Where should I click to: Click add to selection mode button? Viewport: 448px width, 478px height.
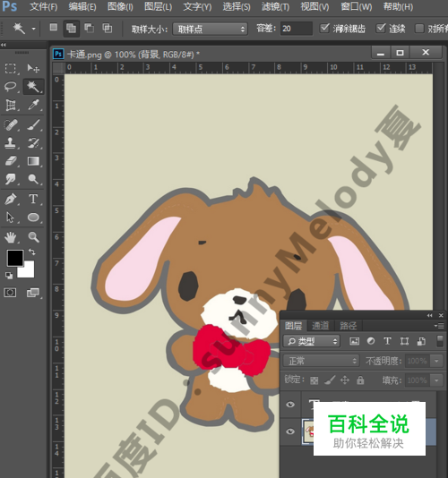71,29
